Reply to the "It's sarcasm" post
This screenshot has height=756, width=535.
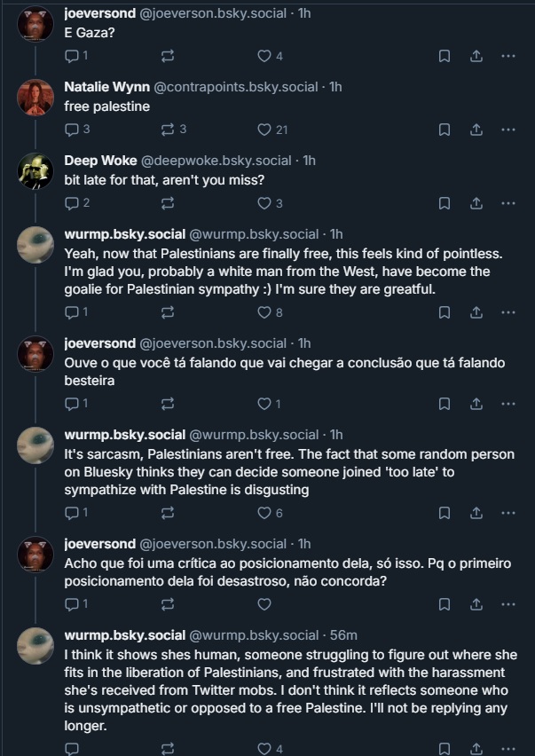pos(72,512)
